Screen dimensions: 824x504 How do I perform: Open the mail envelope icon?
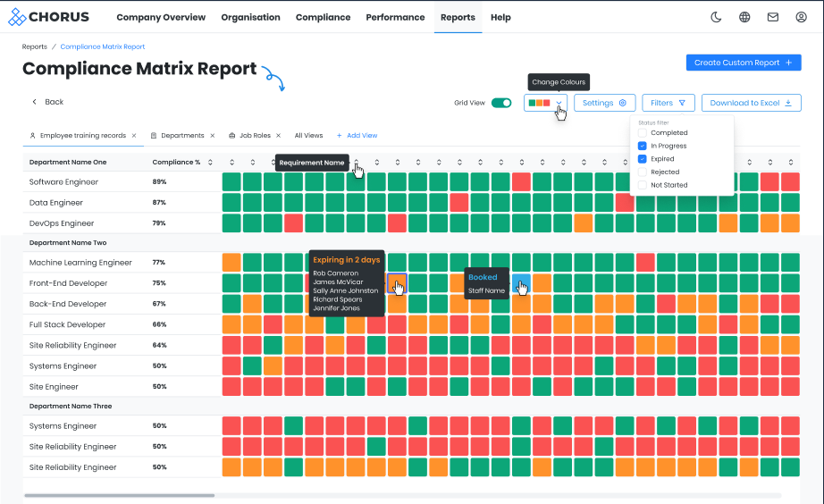[x=772, y=17]
